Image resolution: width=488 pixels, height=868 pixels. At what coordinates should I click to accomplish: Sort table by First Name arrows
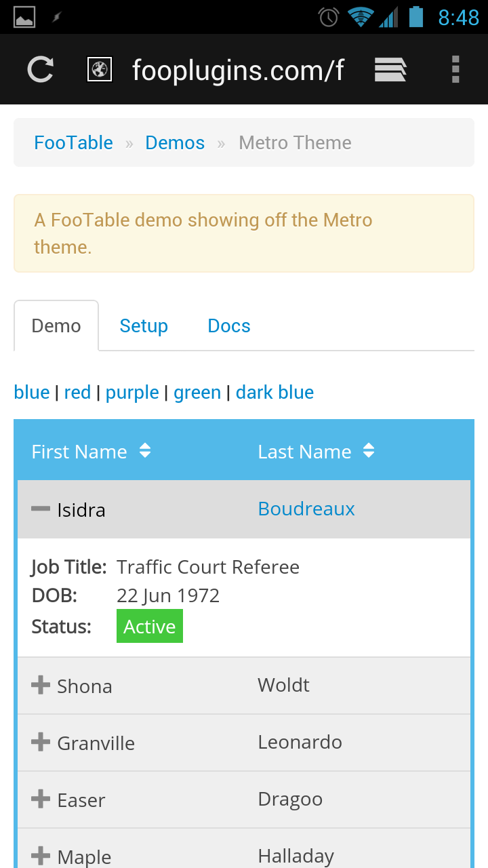(x=145, y=451)
